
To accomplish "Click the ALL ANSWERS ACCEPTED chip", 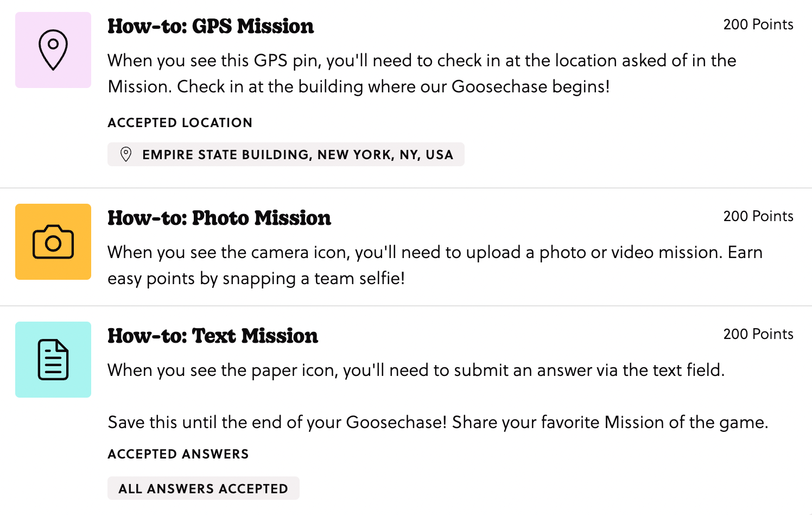I will pos(204,488).
